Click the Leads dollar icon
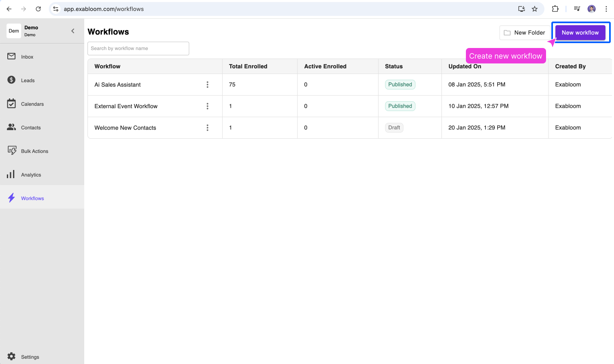The height and width of the screenshot is (364, 614). 11,80
